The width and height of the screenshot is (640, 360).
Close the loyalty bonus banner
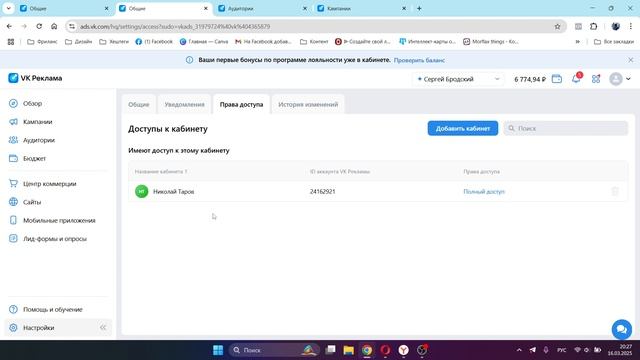pos(631,60)
